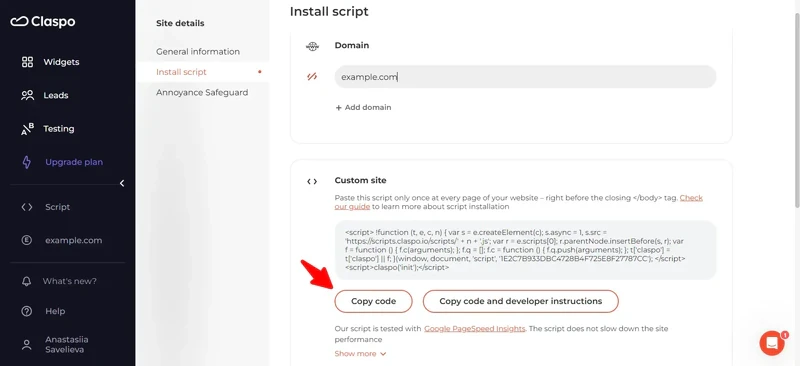Click the Add domain link

tap(363, 108)
